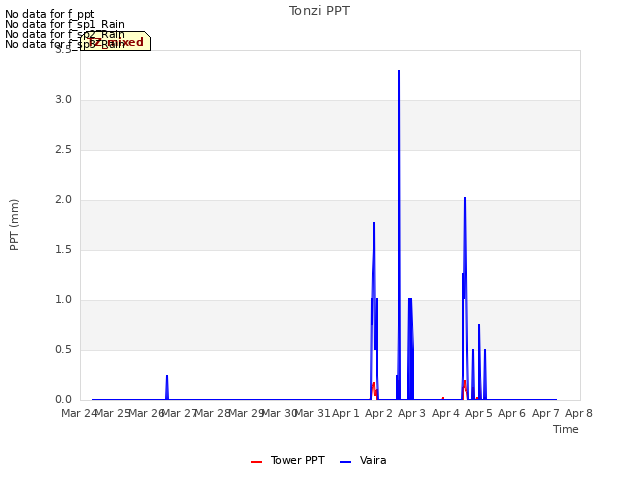This screenshot has width=640, height=480.
Task: Click the Apr 1 x-axis tick label
Action: pyautogui.click(x=346, y=413)
